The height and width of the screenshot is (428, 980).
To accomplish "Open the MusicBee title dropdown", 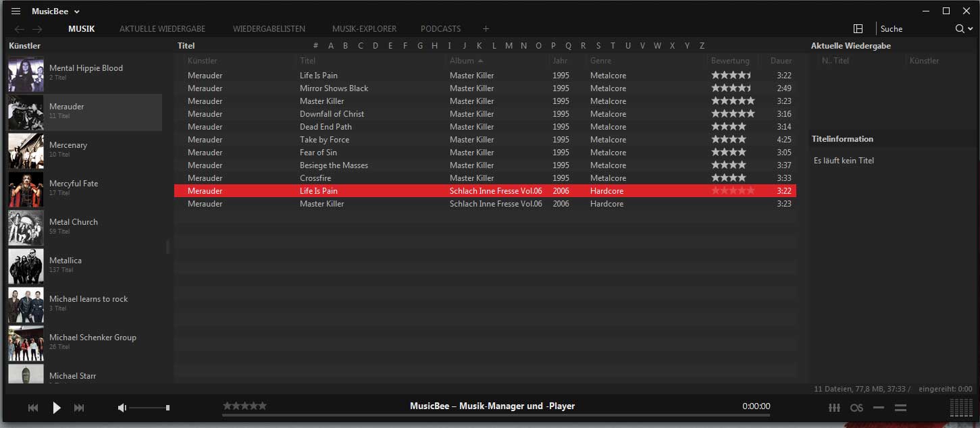I will [56, 11].
